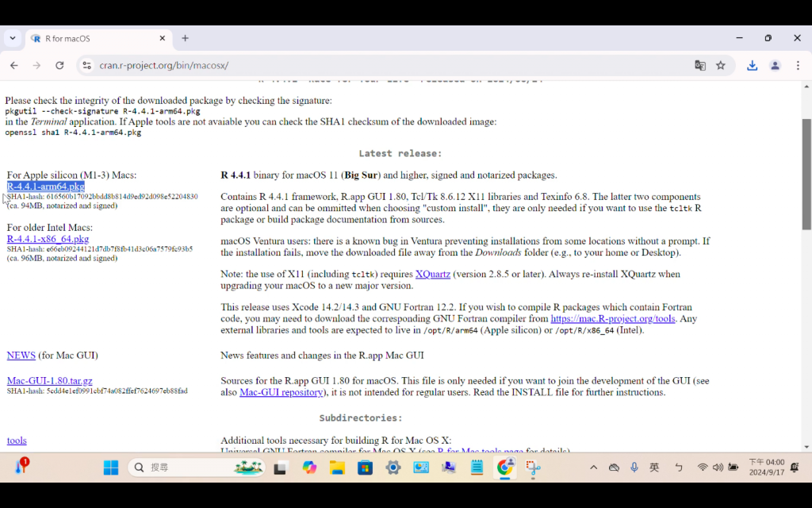812x508 pixels.
Task: Select the R for macOS tab
Action: tap(98, 38)
